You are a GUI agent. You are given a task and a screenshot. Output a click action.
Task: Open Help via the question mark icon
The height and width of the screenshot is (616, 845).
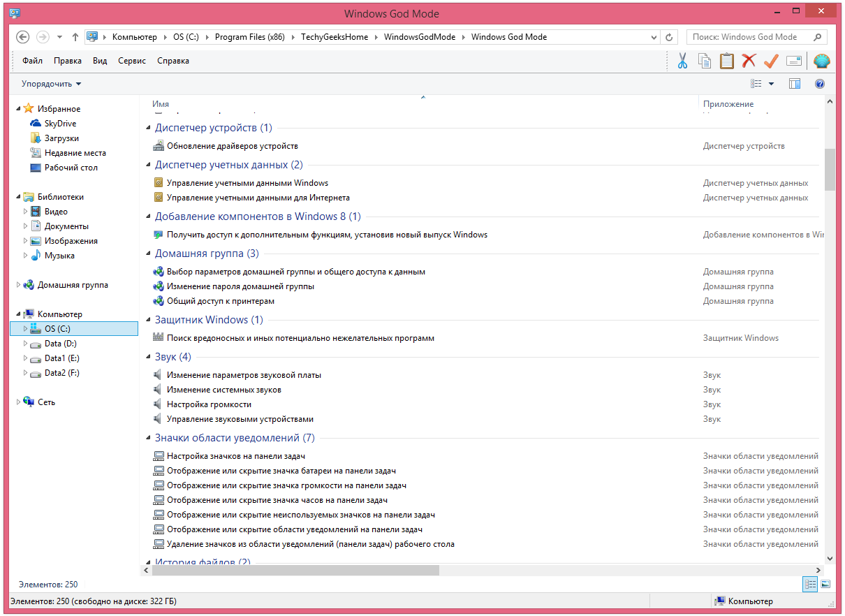[820, 84]
